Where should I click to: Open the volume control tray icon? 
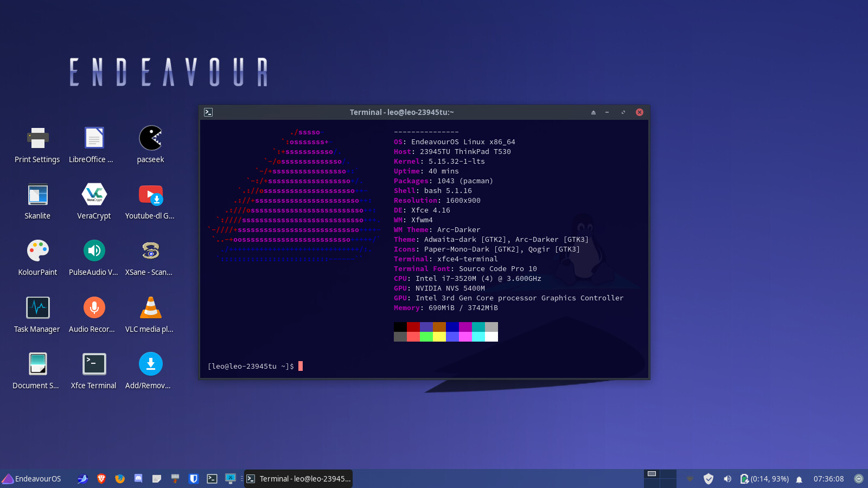coord(727,479)
